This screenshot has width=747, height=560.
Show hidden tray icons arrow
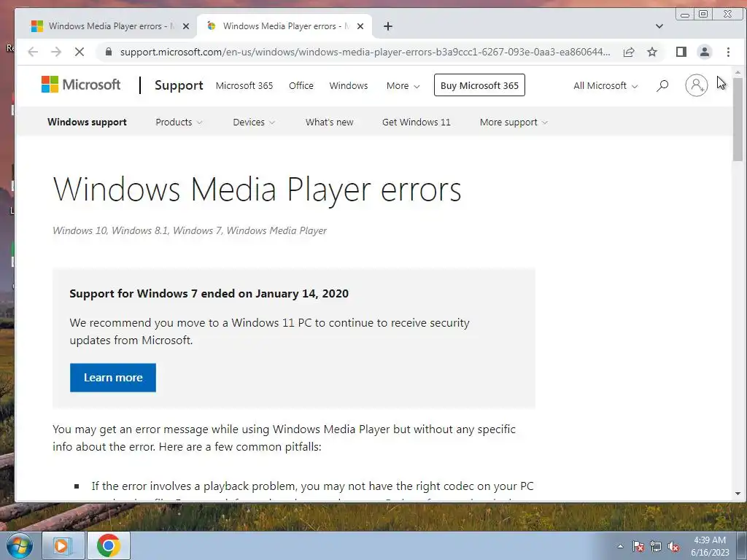620,546
